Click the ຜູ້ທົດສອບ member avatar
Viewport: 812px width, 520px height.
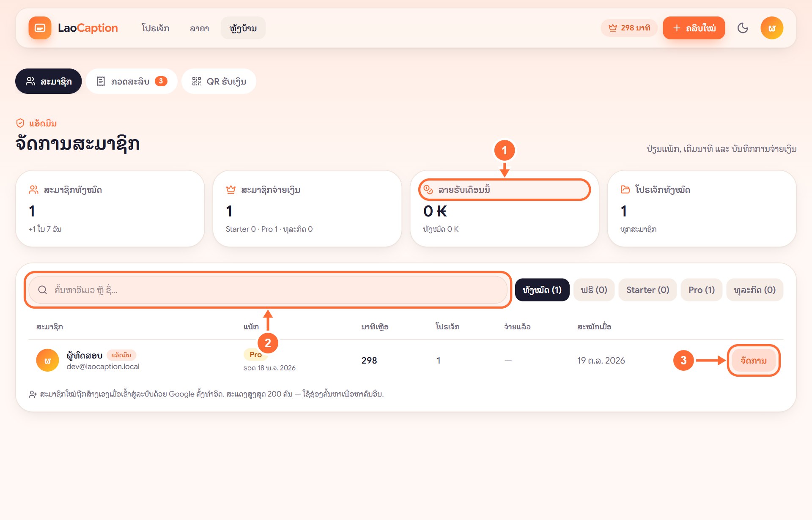47,360
